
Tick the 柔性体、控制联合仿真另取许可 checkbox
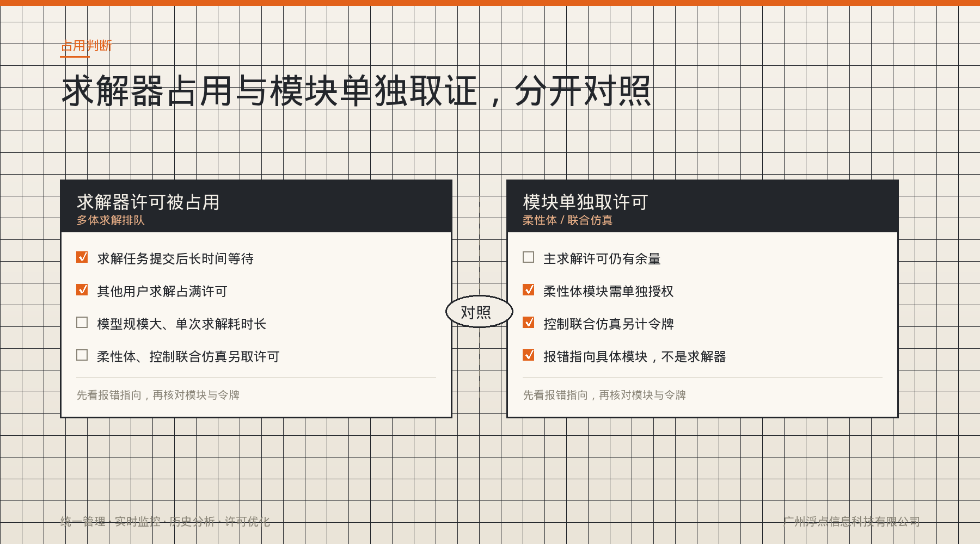coord(82,355)
